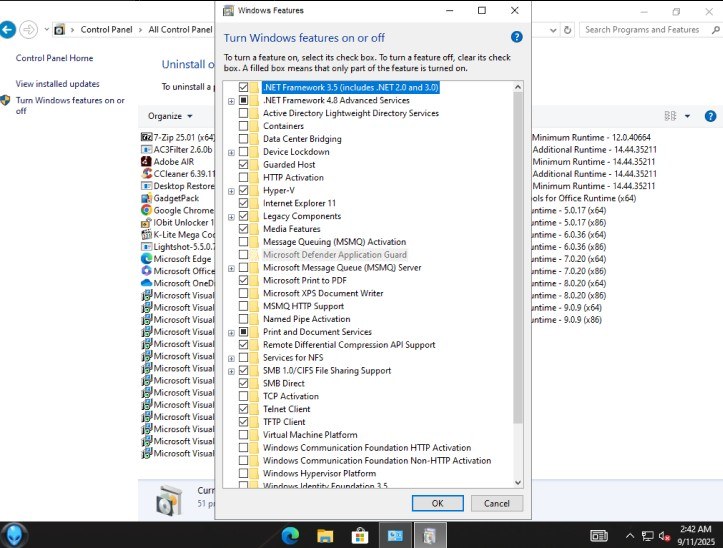Click Turn Windows features on or off link

click(x=70, y=106)
